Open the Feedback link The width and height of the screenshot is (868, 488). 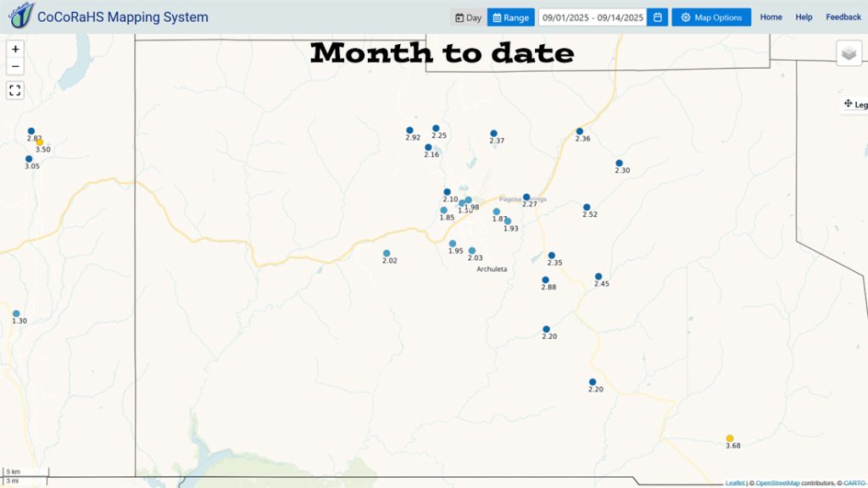pyautogui.click(x=843, y=17)
